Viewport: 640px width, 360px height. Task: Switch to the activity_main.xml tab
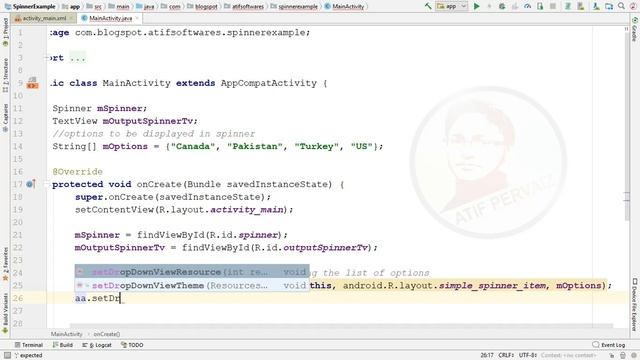pyautogui.click(x=44, y=18)
